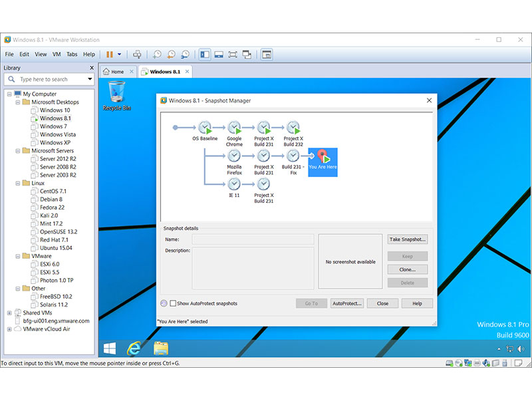Select the Mozilla Firefox snapshot icon

tap(234, 156)
